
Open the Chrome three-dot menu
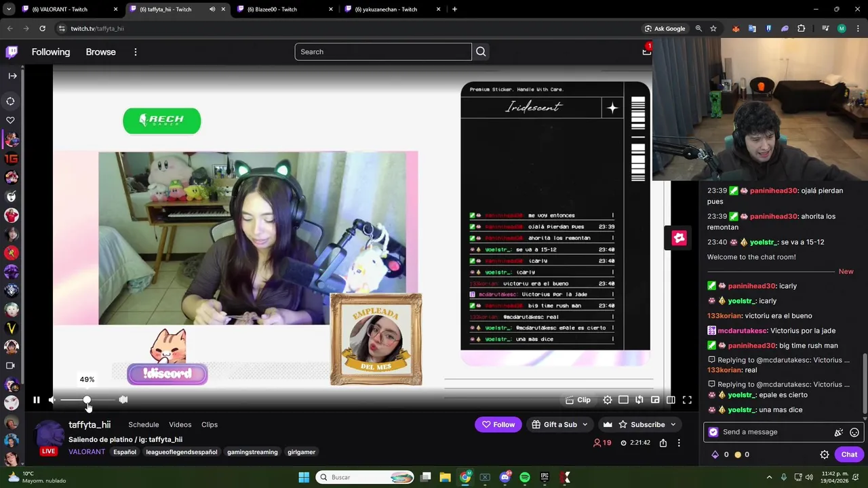858,28
